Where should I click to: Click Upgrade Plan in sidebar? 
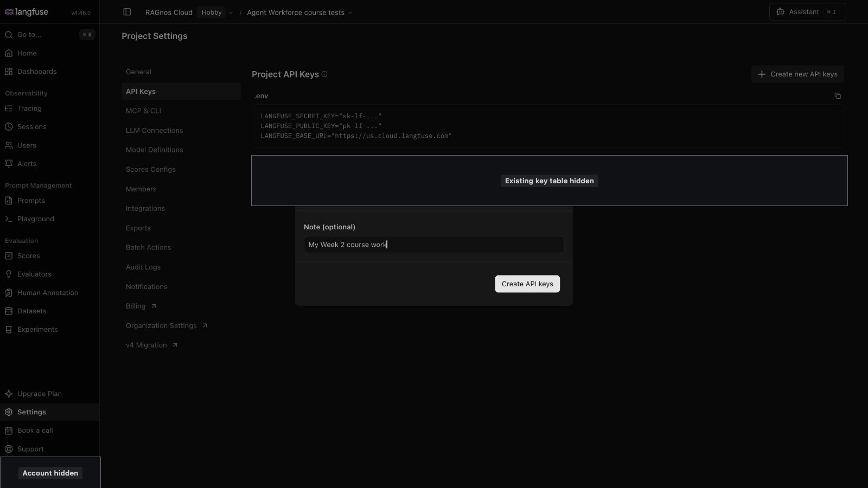49,394
